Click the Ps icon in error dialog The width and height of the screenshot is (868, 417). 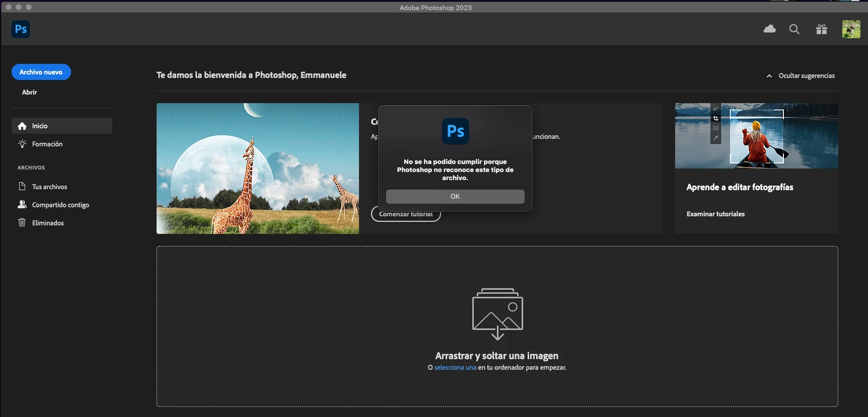(456, 131)
